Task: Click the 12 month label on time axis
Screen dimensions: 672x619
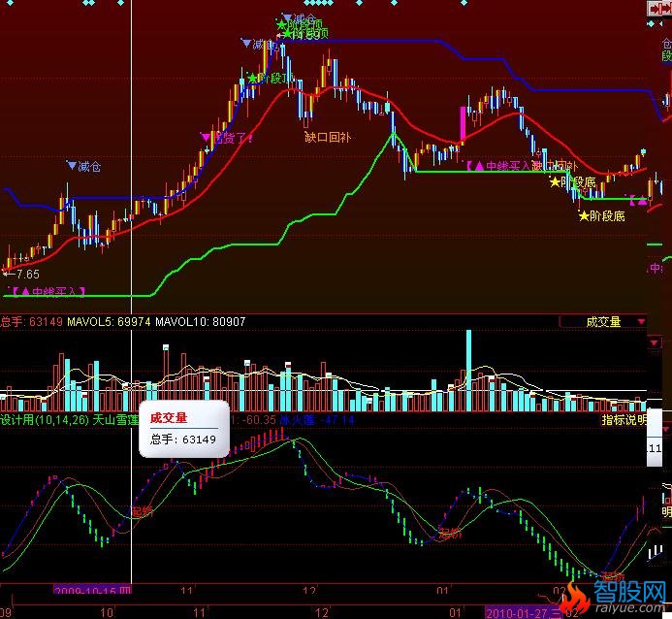Action: click(308, 590)
